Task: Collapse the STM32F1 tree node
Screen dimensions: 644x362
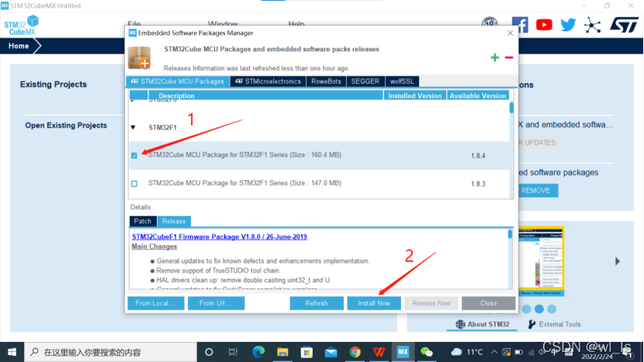Action: click(x=133, y=128)
